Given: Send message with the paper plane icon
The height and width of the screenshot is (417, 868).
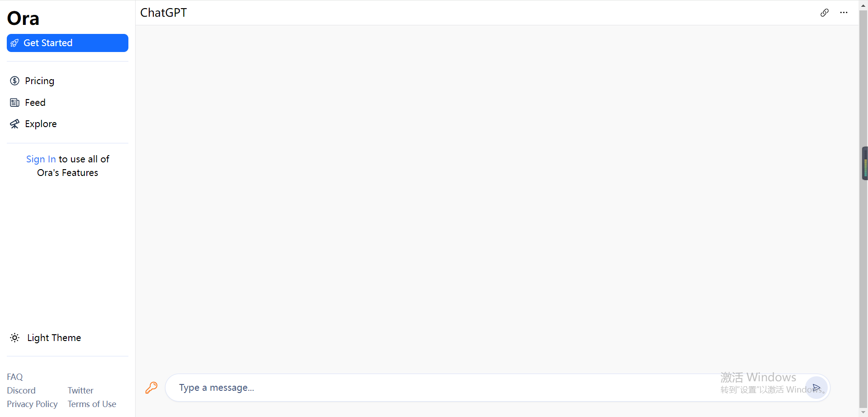Looking at the screenshot, I should pyautogui.click(x=816, y=388).
